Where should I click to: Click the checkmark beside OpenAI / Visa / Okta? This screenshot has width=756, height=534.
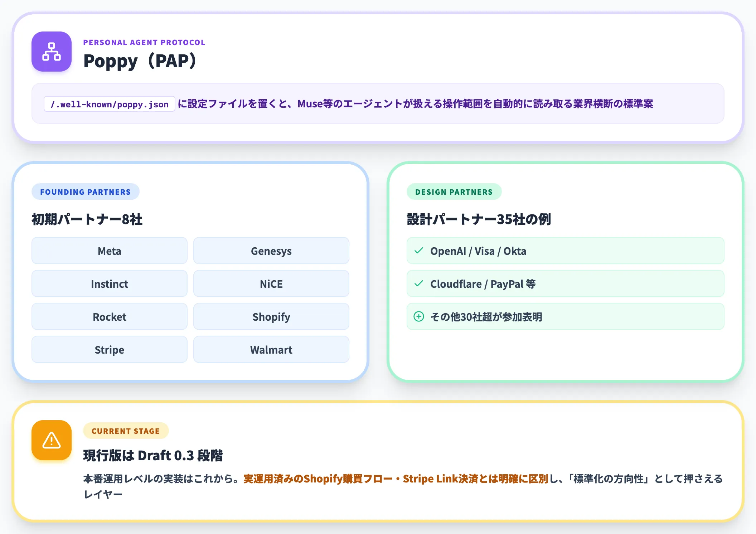tap(419, 251)
